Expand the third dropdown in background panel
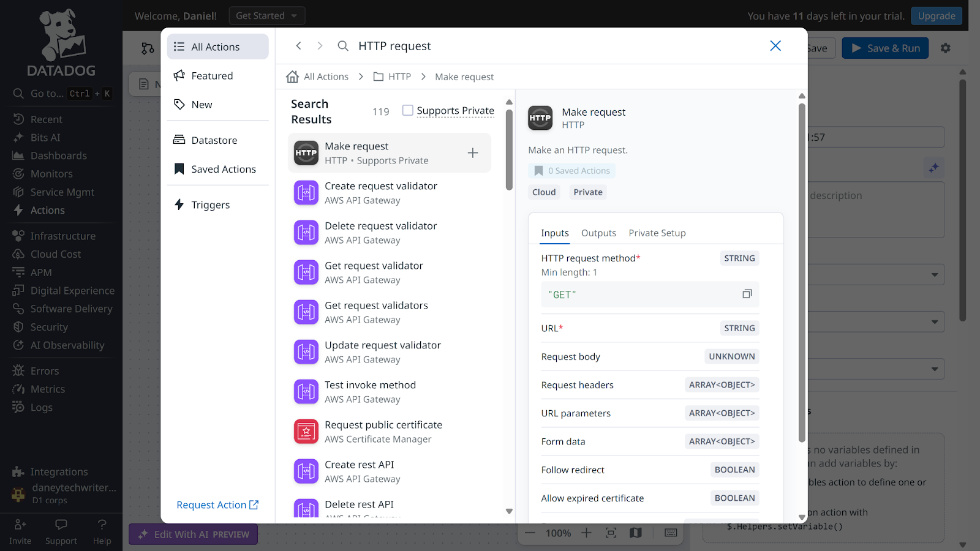This screenshot has width=980, height=551. [x=935, y=369]
